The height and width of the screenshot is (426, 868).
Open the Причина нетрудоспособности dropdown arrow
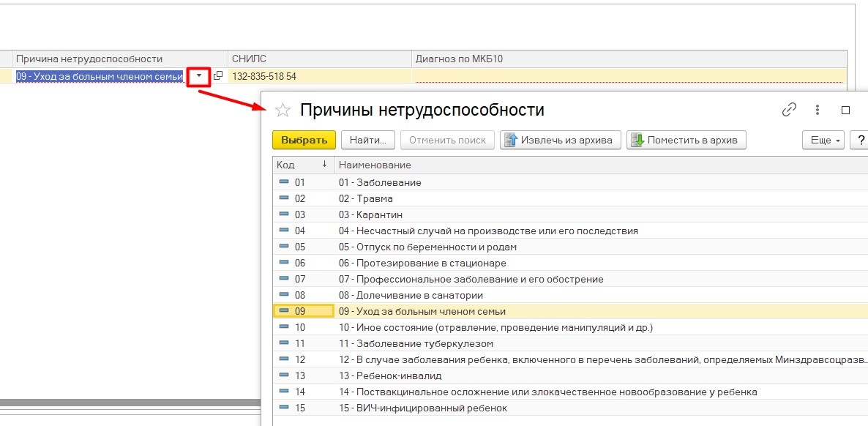pyautogui.click(x=199, y=76)
